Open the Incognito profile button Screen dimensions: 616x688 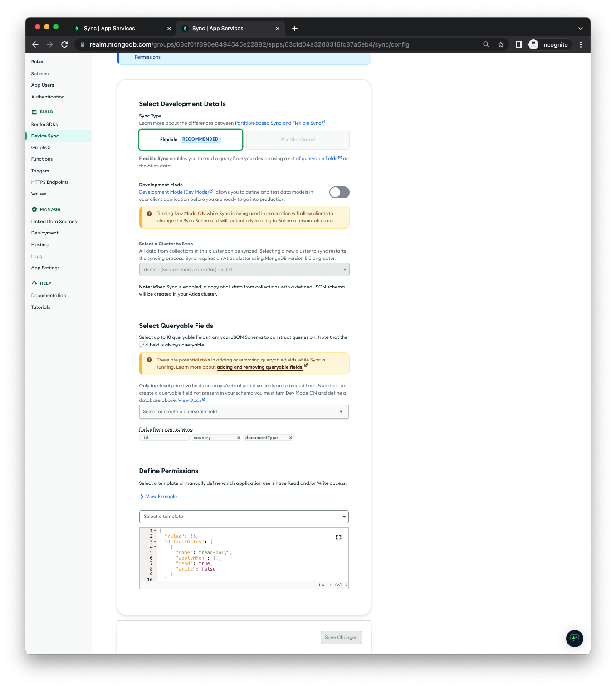[549, 44]
